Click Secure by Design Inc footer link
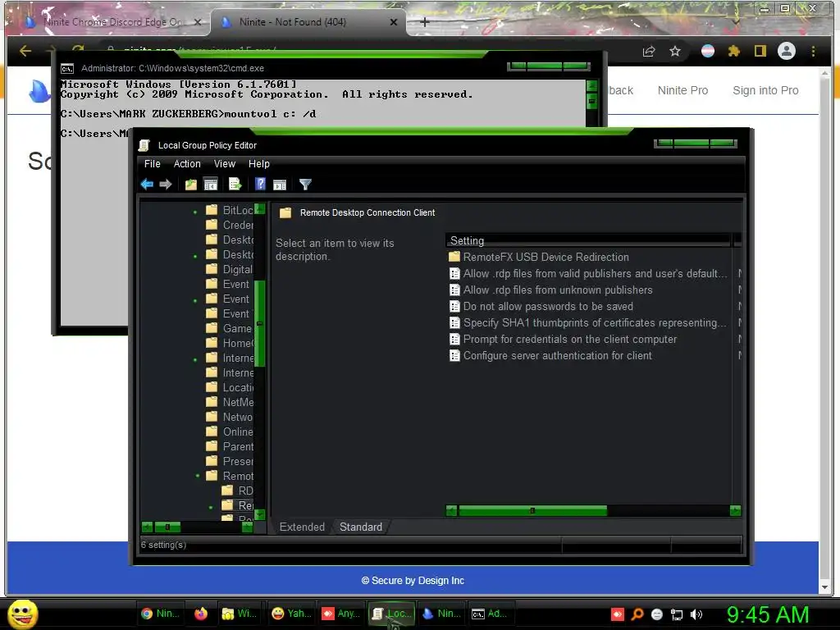 (x=413, y=581)
